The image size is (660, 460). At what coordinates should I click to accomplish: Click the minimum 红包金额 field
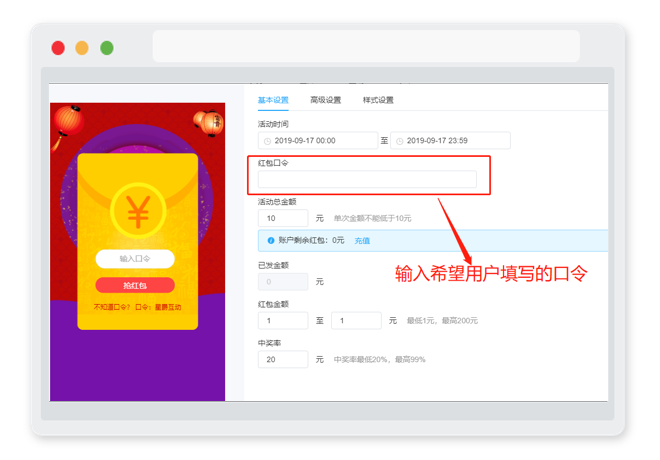click(283, 320)
